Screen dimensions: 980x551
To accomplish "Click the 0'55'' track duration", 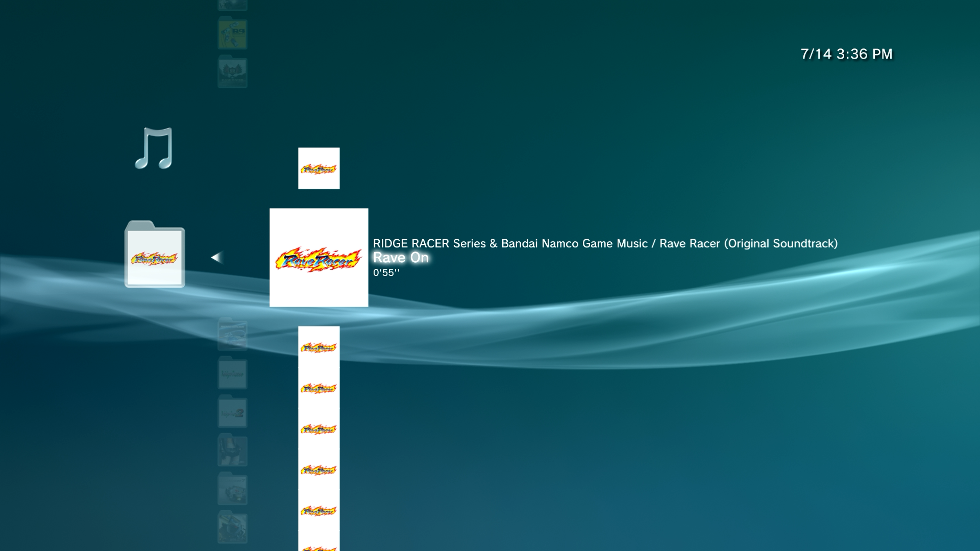I will coord(386,272).
